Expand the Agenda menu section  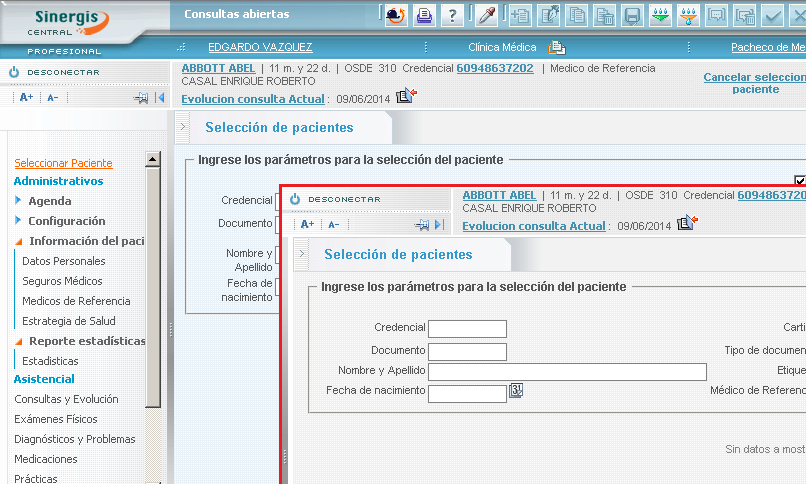[x=49, y=201]
